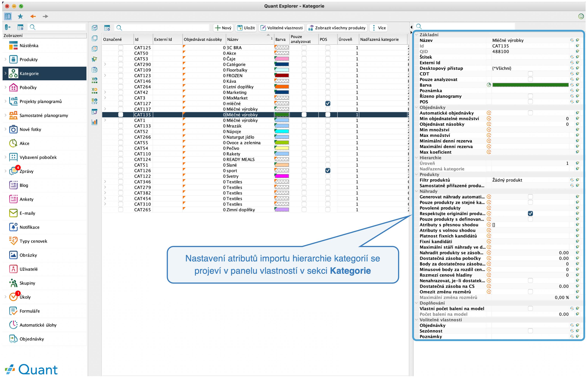588x378 pixels.
Task: Expand the CAT123 FROZEN row
Action: pos(105,75)
